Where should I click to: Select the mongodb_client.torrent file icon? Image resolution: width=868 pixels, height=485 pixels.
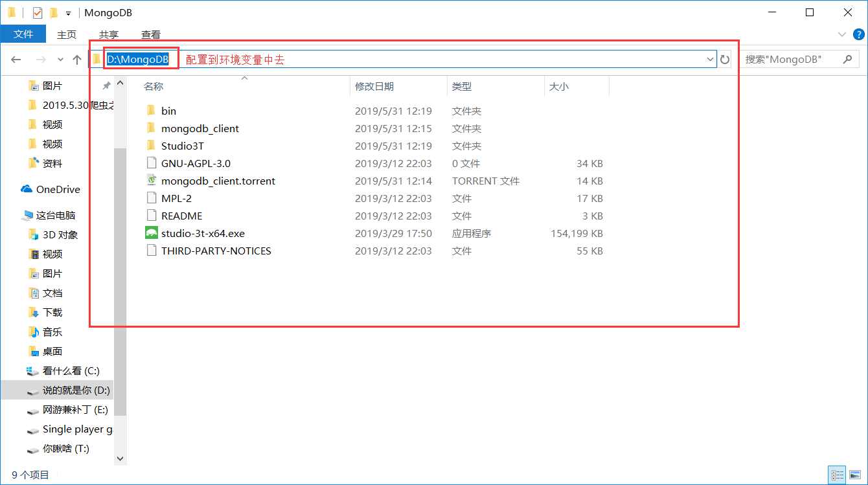pyautogui.click(x=151, y=181)
